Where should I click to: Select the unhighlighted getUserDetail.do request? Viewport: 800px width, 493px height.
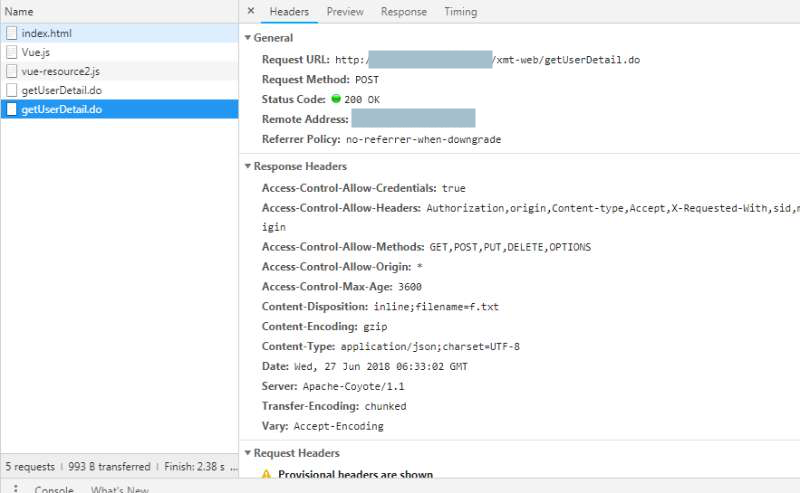click(x=61, y=90)
